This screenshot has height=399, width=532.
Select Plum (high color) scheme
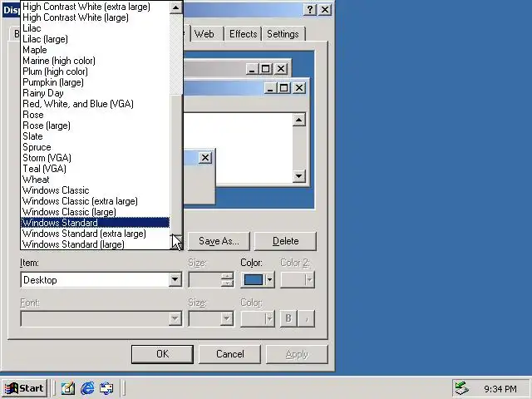coord(95,71)
